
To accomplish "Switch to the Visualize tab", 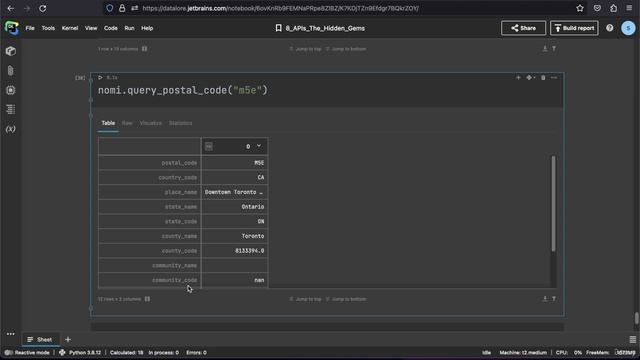I will [x=151, y=123].
